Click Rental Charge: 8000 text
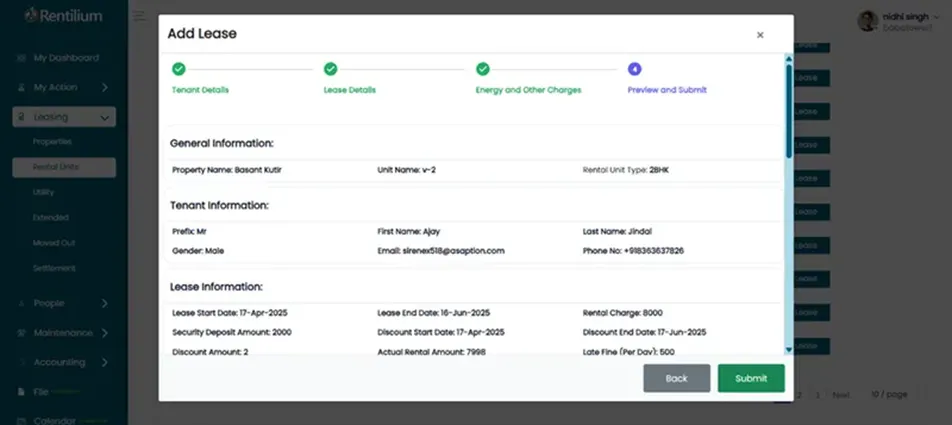The width and height of the screenshot is (952, 425). point(622,313)
